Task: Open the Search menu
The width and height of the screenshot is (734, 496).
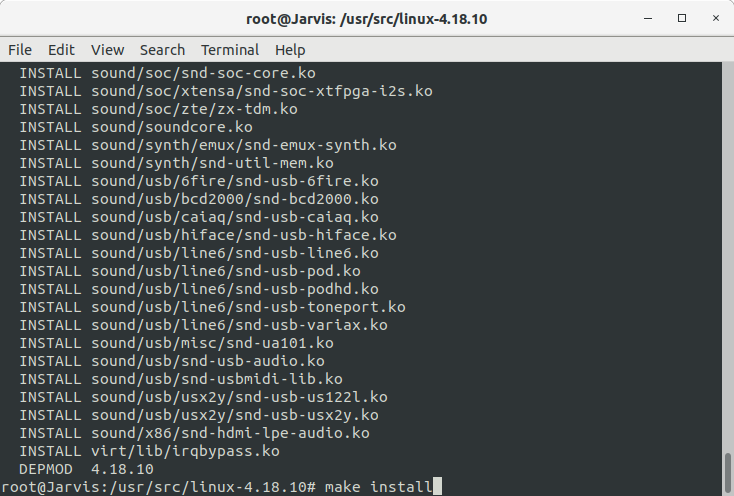Action: (162, 50)
